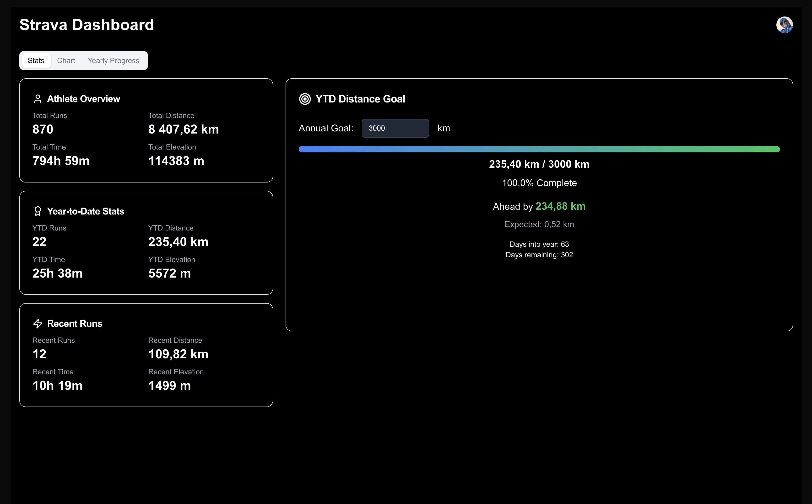Click the Athlete Overview heading
Screen dimensions: 812x504
[x=83, y=99]
